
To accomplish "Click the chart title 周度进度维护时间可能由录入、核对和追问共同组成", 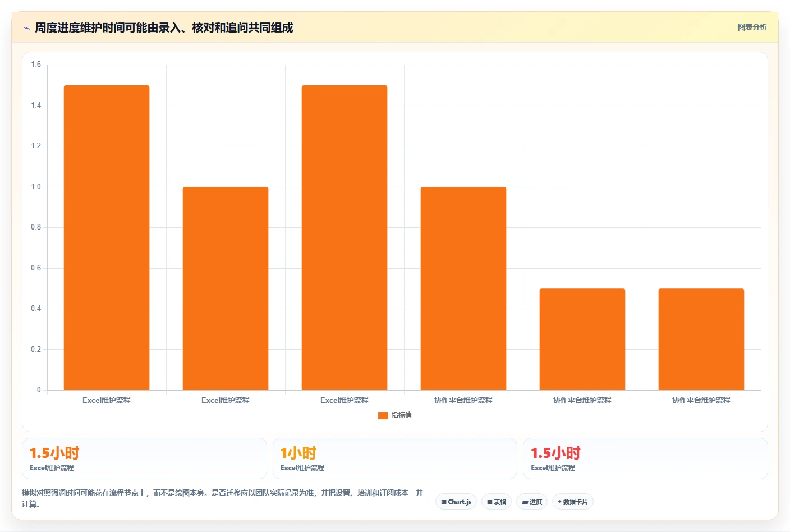I will (x=164, y=27).
